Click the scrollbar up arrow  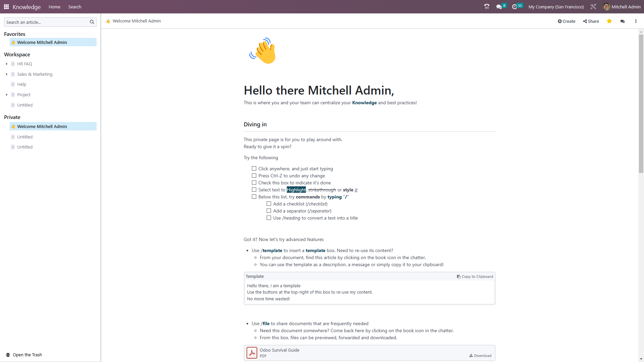point(641,32)
